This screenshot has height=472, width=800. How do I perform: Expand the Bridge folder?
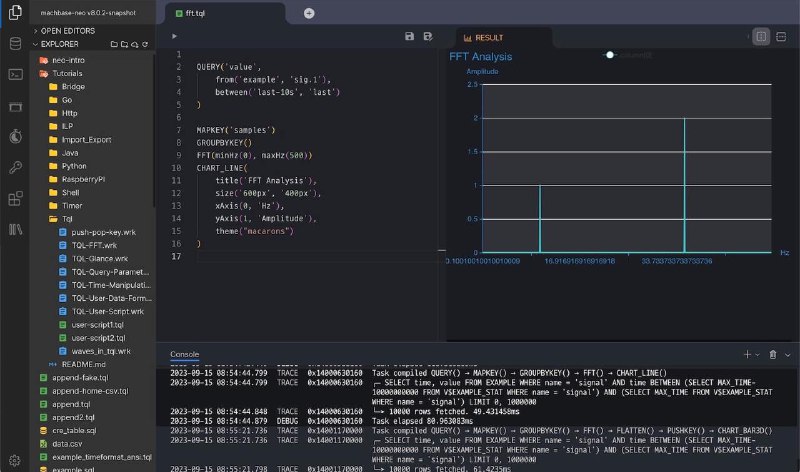pyautogui.click(x=73, y=87)
